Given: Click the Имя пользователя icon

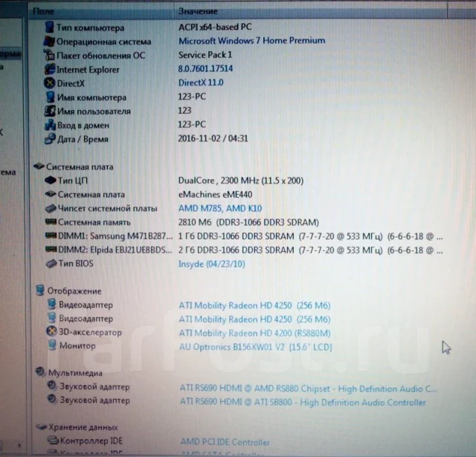Looking at the screenshot, I should (50, 111).
